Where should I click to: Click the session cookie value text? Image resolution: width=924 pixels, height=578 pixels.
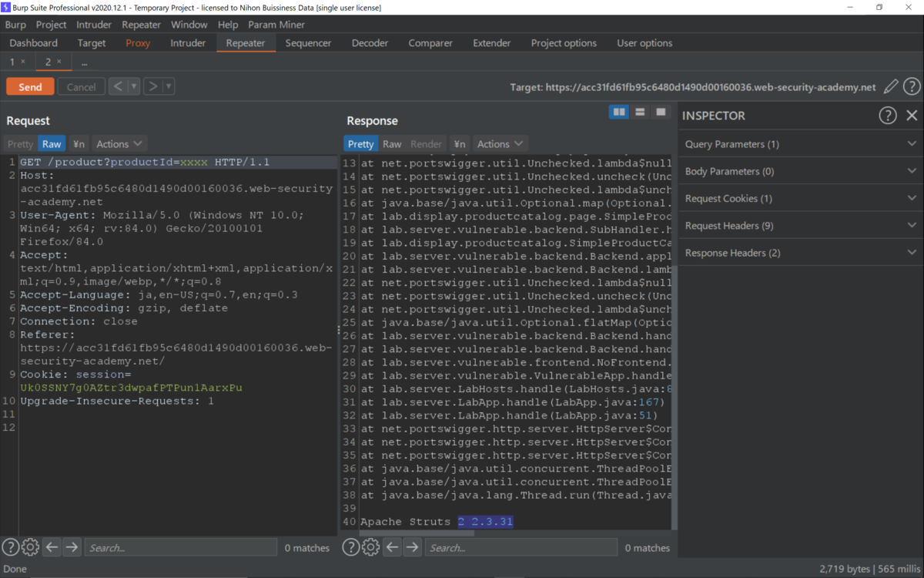pyautogui.click(x=131, y=388)
